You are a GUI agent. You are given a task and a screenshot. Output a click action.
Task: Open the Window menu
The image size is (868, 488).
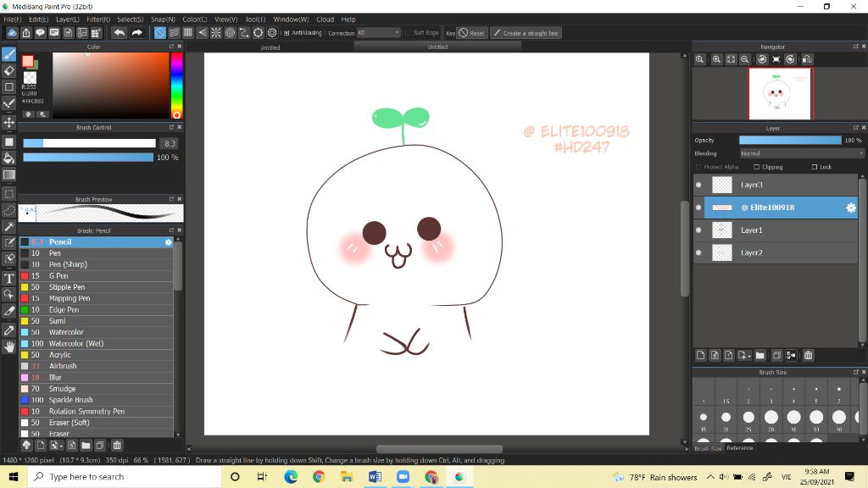[x=292, y=19]
